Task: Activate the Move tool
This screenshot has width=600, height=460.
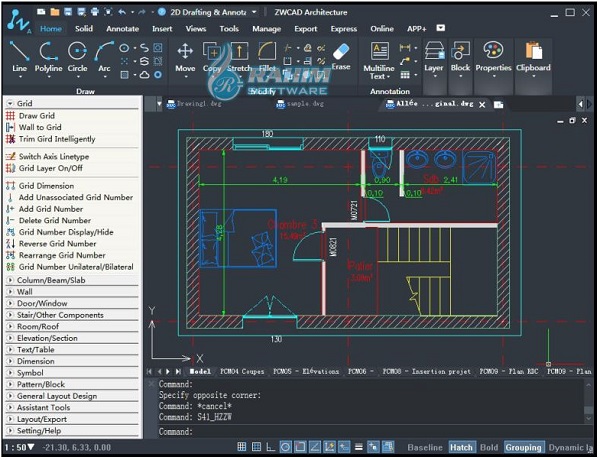Action: click(185, 56)
